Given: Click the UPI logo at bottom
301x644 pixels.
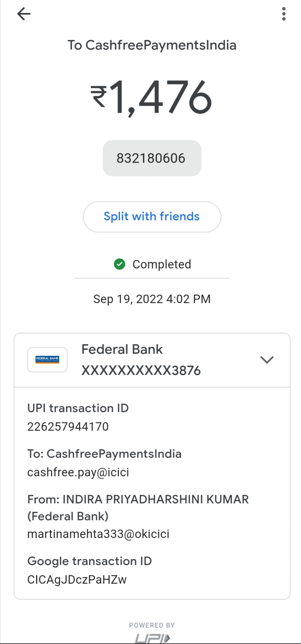Looking at the screenshot, I should coord(152,638).
